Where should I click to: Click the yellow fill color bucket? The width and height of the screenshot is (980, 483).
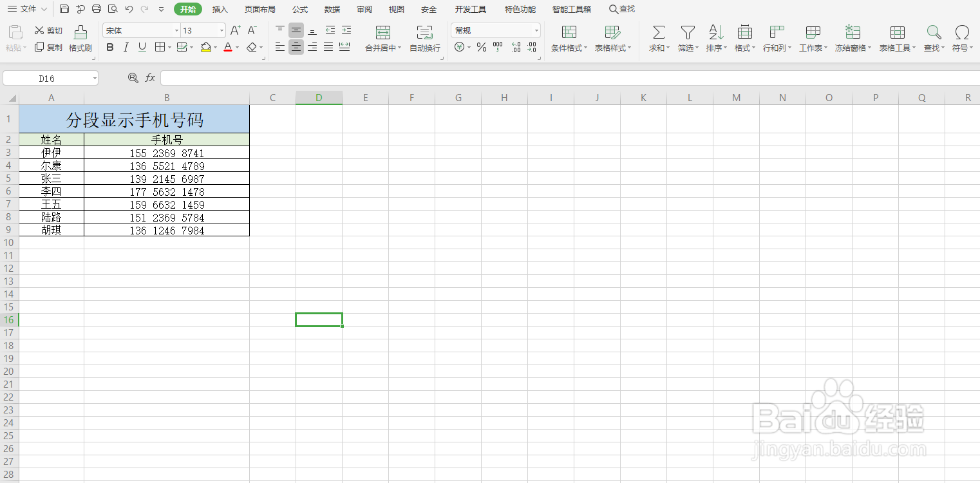pyautogui.click(x=205, y=47)
